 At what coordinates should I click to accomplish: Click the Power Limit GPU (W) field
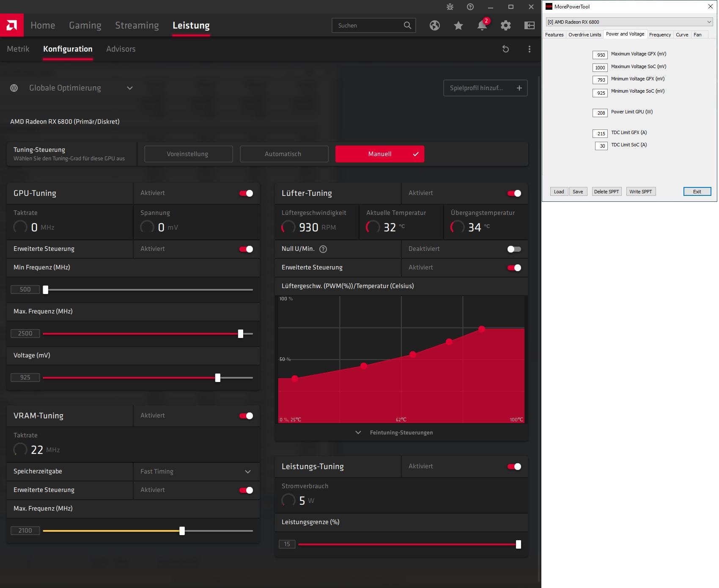coord(600,113)
